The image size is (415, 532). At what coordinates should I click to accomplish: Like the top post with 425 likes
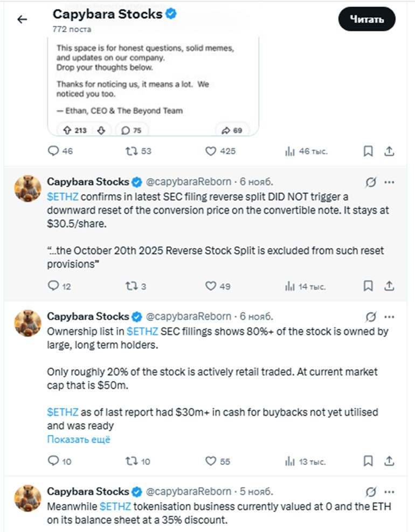point(211,151)
